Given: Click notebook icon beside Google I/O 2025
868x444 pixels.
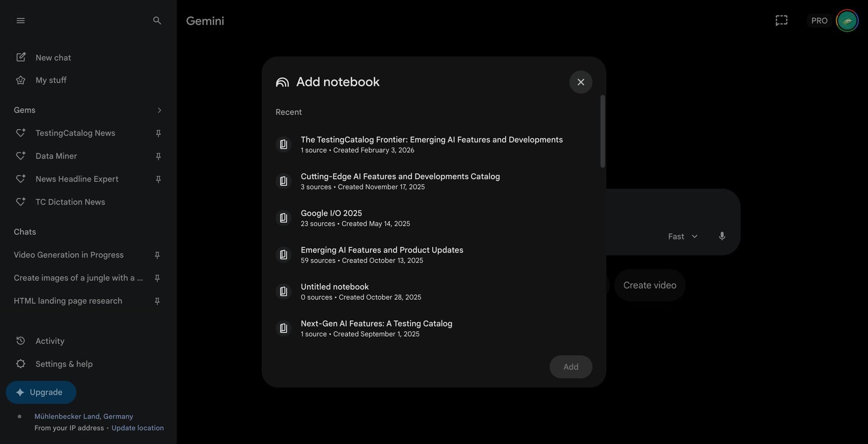Looking at the screenshot, I should coord(283,218).
